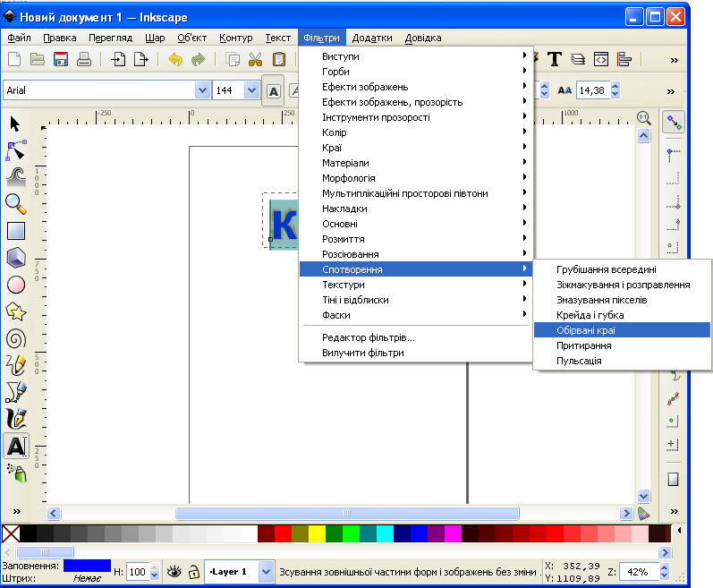Click the Open folder icon
The height and width of the screenshot is (588, 713).
pyautogui.click(x=38, y=59)
